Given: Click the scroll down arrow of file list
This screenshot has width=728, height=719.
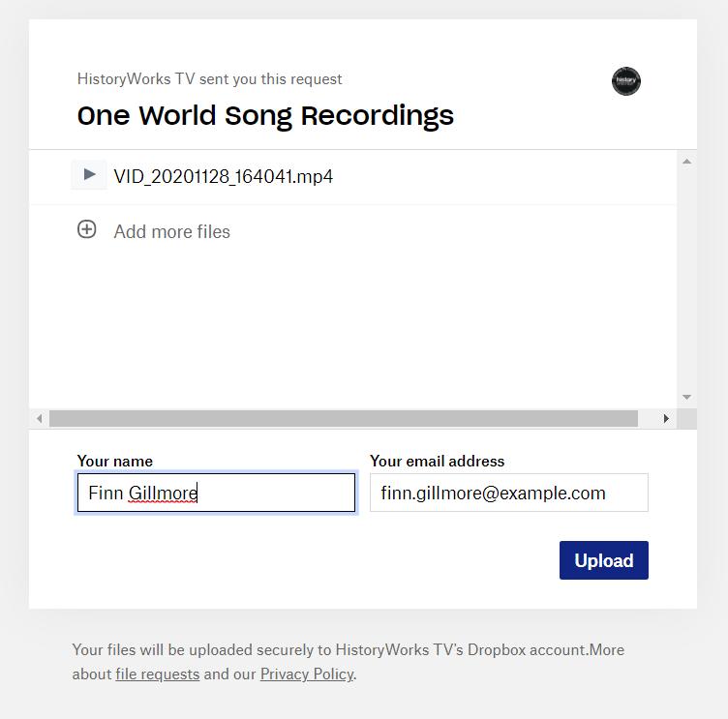Looking at the screenshot, I should tap(686, 397).
